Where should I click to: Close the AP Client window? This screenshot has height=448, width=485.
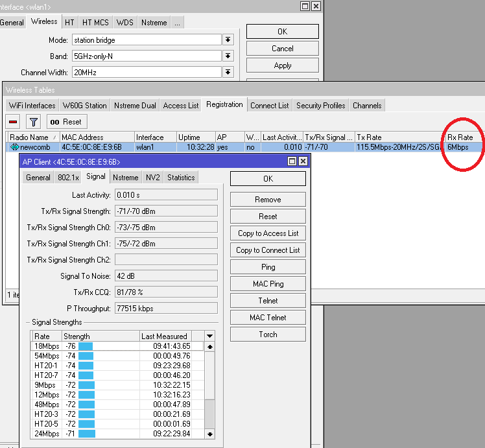click(303, 161)
